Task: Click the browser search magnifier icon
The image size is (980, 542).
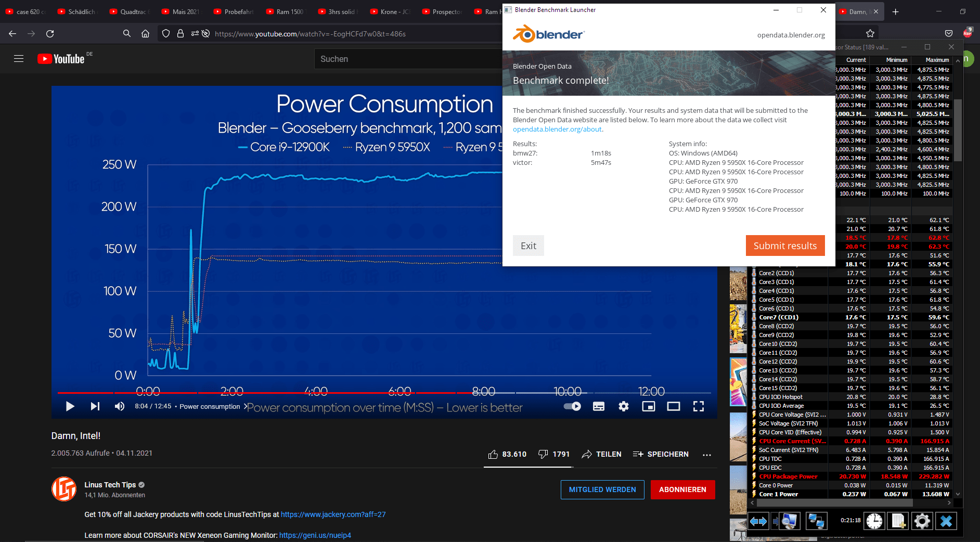Action: tap(127, 34)
